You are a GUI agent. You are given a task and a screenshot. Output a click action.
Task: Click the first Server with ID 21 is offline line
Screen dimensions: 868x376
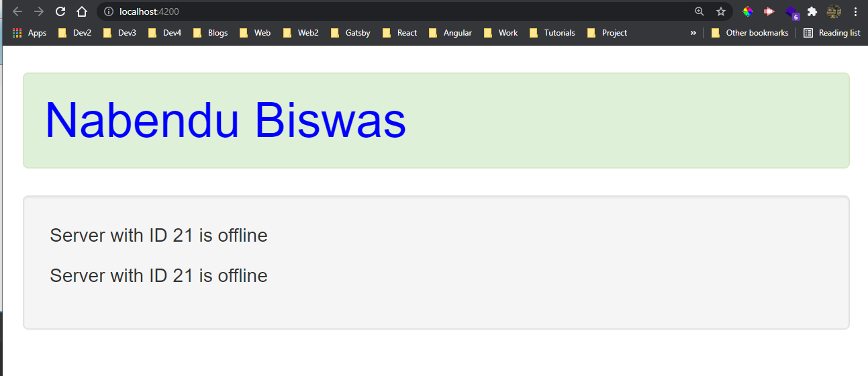159,236
